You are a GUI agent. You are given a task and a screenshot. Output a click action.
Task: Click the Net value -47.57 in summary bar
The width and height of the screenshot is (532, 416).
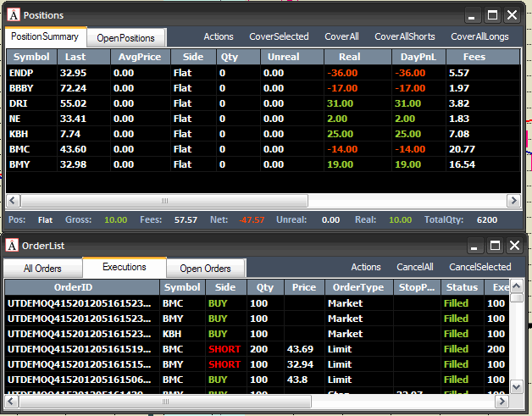[x=252, y=220]
